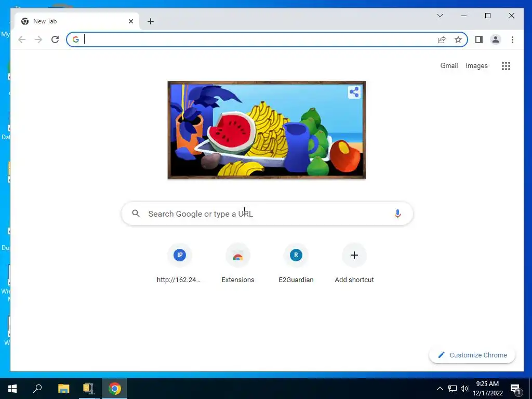Close the New Tab tab
Viewport: 532px width, 399px height.
click(x=131, y=21)
